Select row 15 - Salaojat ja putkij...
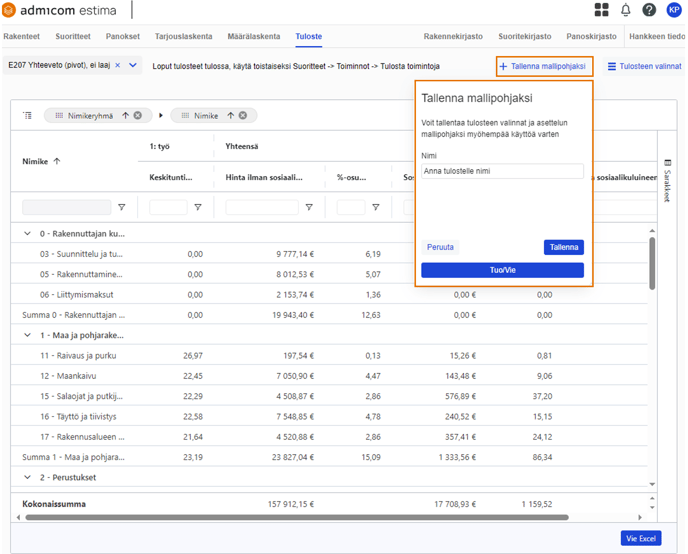 [x=329, y=396]
